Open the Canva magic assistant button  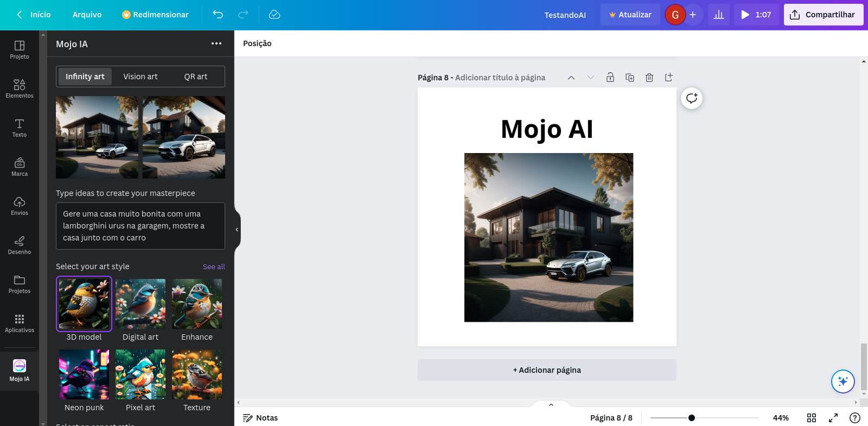843,381
